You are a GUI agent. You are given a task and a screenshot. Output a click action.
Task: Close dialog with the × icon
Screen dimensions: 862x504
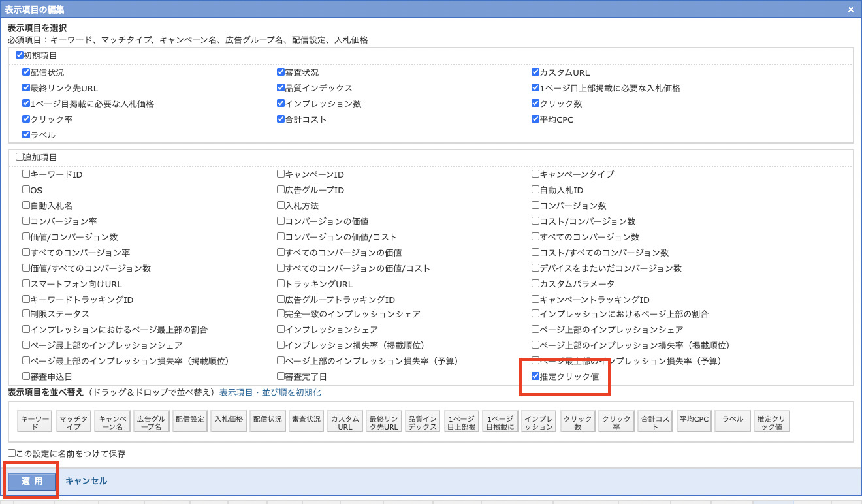[850, 10]
